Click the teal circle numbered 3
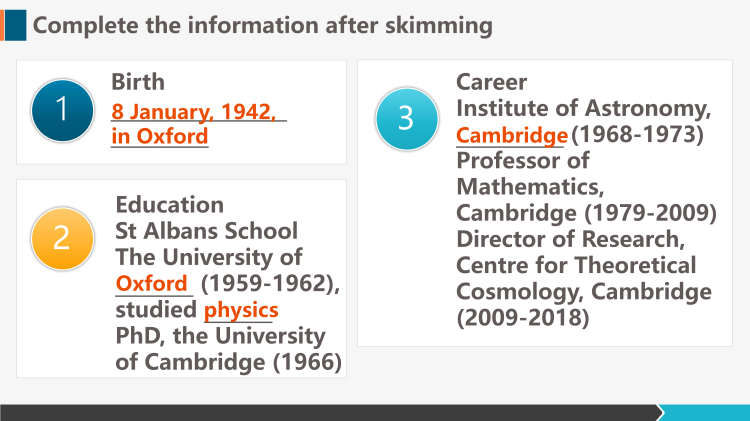Image resolution: width=750 pixels, height=421 pixels. (x=406, y=118)
